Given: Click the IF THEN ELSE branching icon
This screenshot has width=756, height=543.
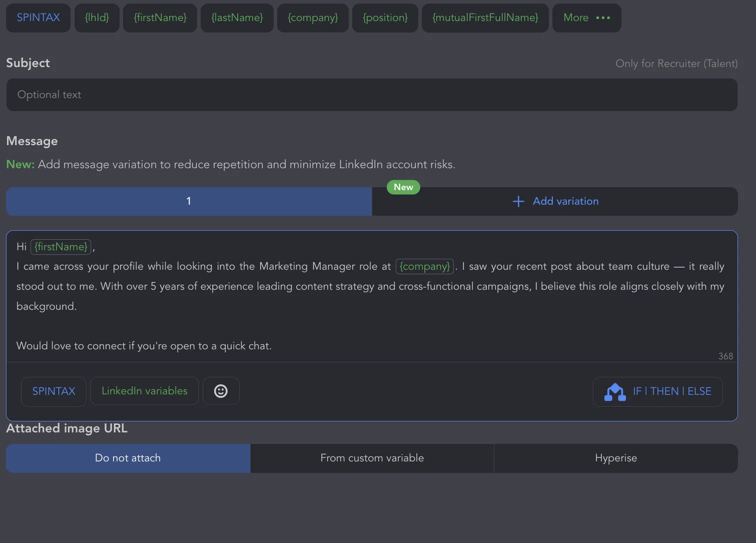Looking at the screenshot, I should click(x=615, y=392).
